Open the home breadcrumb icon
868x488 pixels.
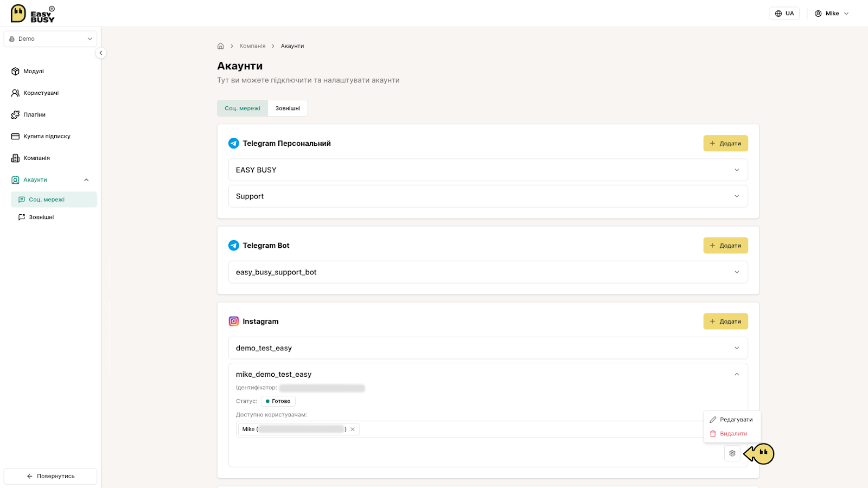click(221, 46)
